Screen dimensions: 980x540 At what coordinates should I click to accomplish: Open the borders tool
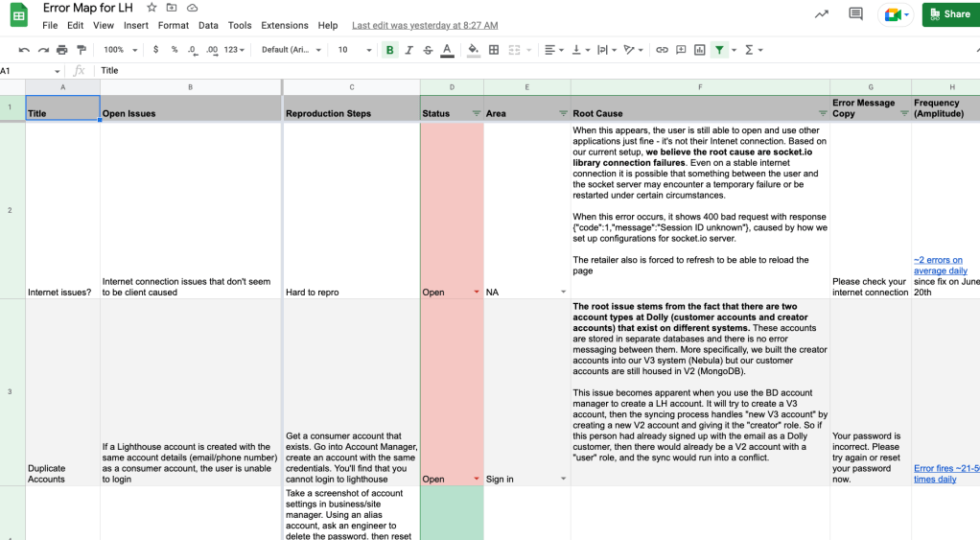(494, 50)
